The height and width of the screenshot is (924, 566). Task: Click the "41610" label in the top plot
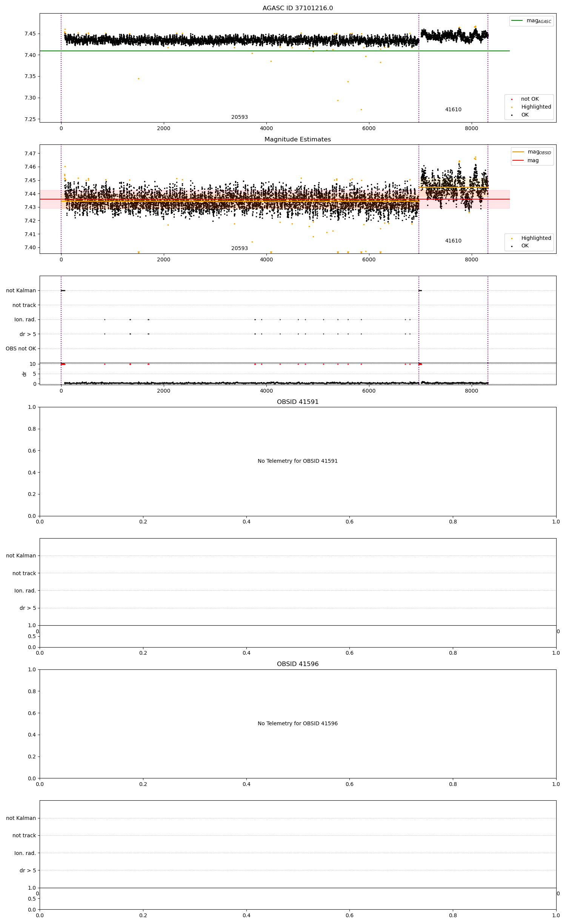[453, 110]
